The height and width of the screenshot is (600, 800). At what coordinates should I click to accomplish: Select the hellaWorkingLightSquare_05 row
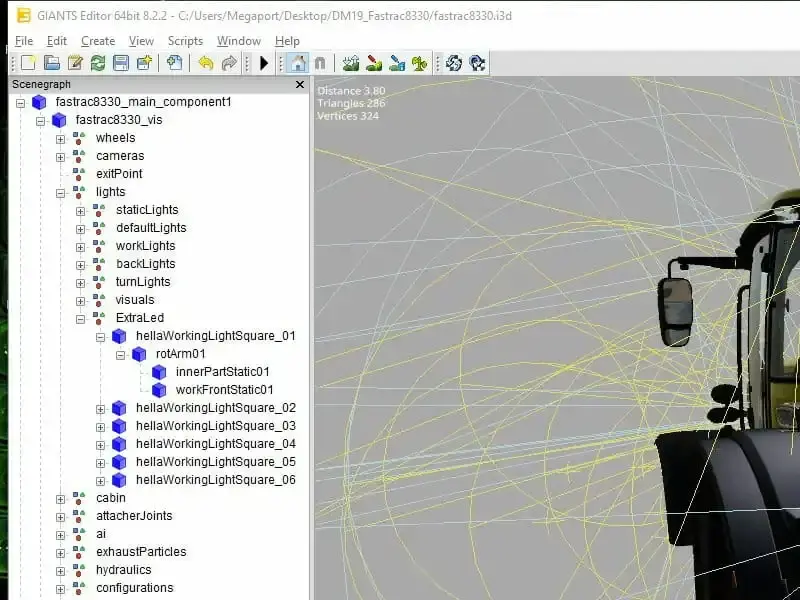pos(216,462)
